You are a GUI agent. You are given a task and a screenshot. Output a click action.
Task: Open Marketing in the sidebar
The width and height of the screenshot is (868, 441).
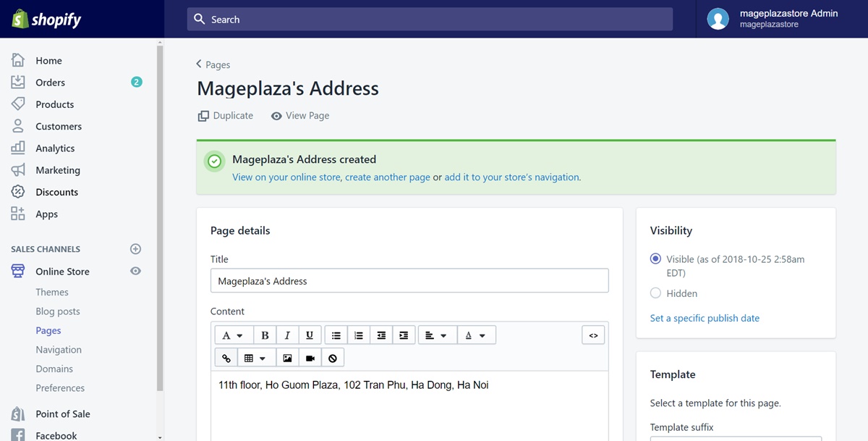pyautogui.click(x=58, y=170)
